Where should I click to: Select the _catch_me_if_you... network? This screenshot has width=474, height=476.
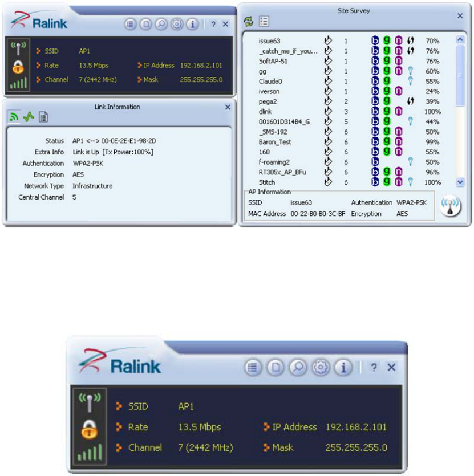pos(349,51)
